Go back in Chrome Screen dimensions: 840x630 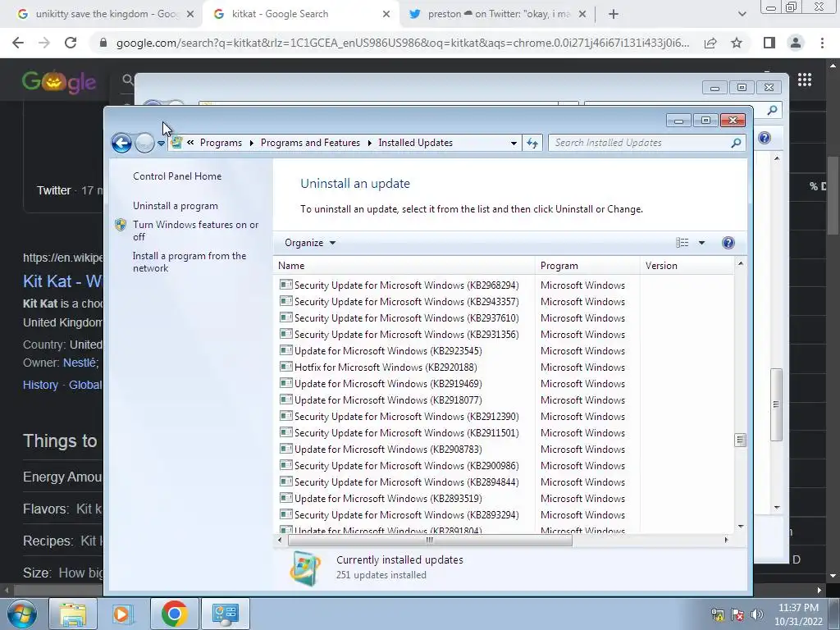pos(18,43)
